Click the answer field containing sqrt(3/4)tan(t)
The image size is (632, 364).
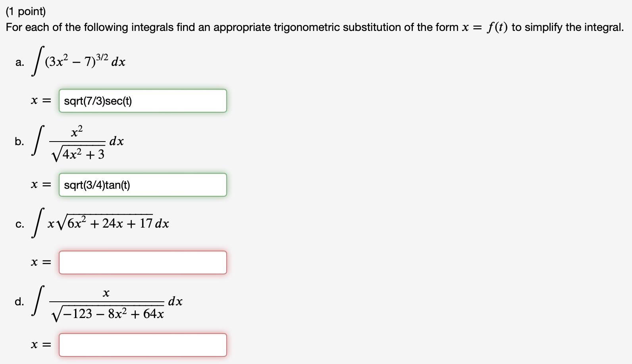143,184
